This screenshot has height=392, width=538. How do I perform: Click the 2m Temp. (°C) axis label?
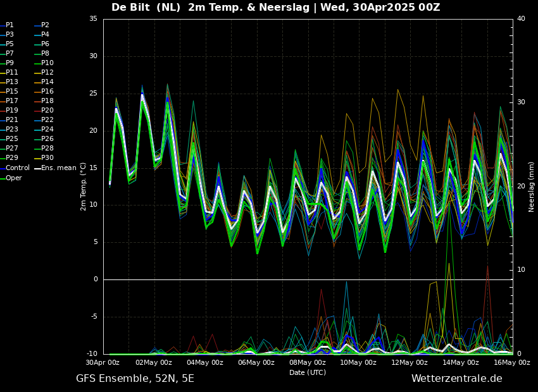[84, 187]
